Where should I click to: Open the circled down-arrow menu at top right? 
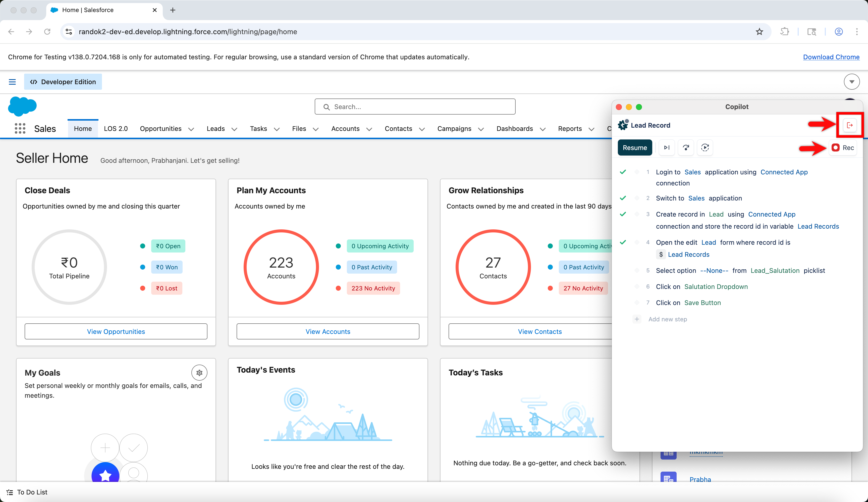(x=851, y=82)
